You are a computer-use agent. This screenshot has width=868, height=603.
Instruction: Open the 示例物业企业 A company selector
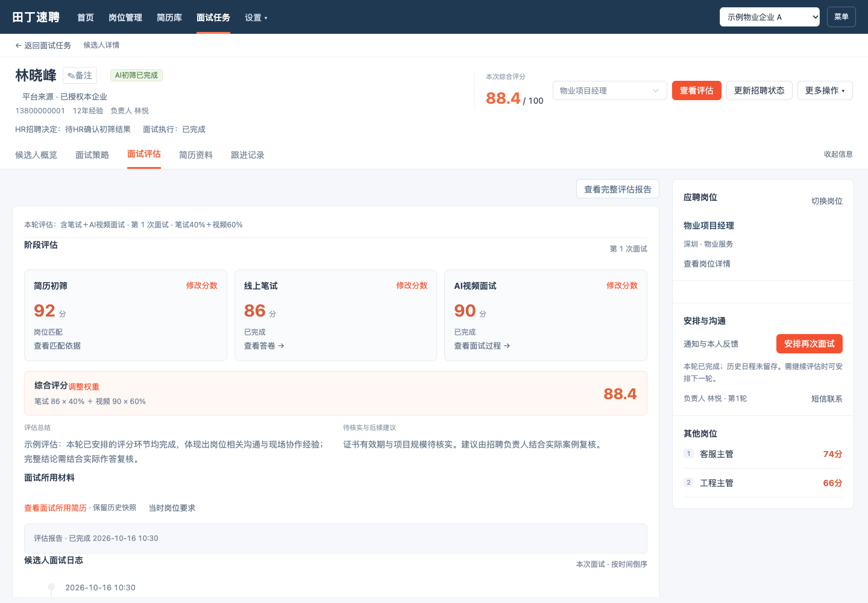[770, 17]
